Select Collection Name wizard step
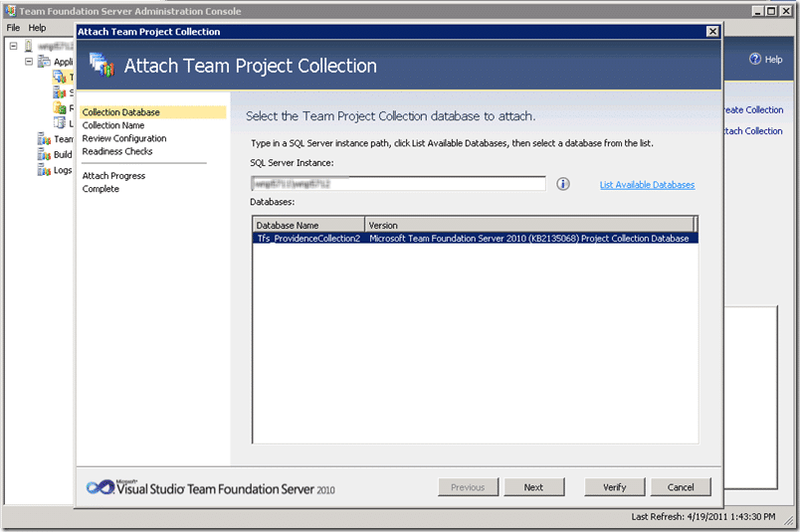Screen dimensions: 800x532 coord(113,125)
